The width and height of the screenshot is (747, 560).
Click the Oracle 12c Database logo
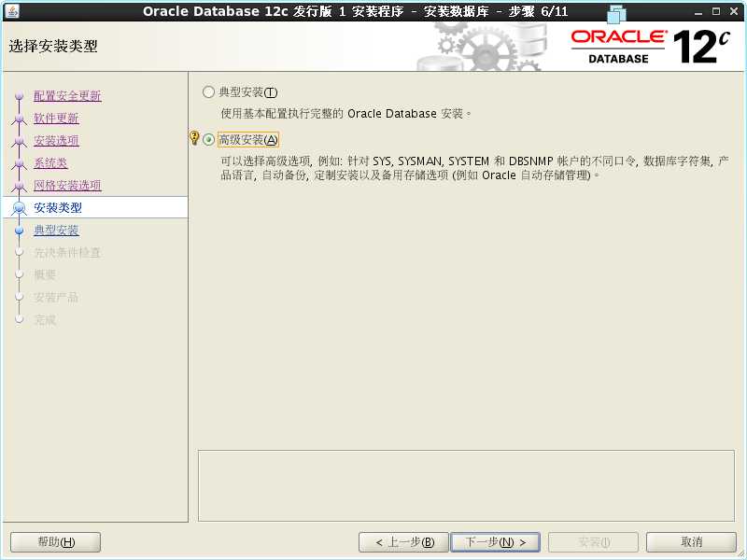pyautogui.click(x=650, y=47)
